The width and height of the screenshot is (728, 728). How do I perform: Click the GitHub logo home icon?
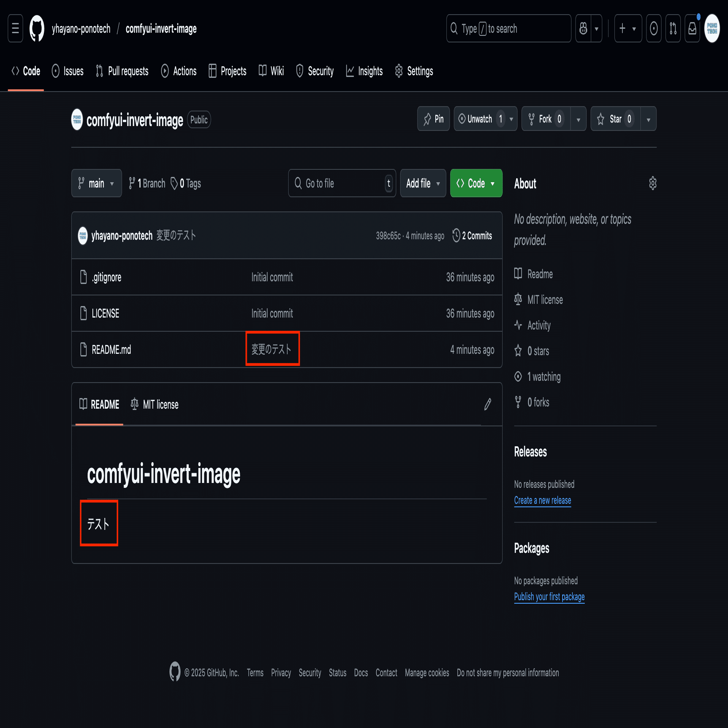pyautogui.click(x=37, y=29)
